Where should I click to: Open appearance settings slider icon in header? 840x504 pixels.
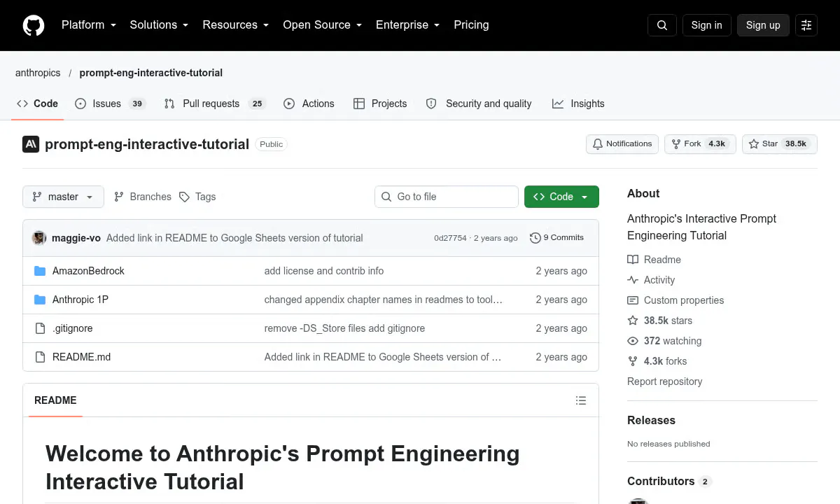[x=806, y=25]
